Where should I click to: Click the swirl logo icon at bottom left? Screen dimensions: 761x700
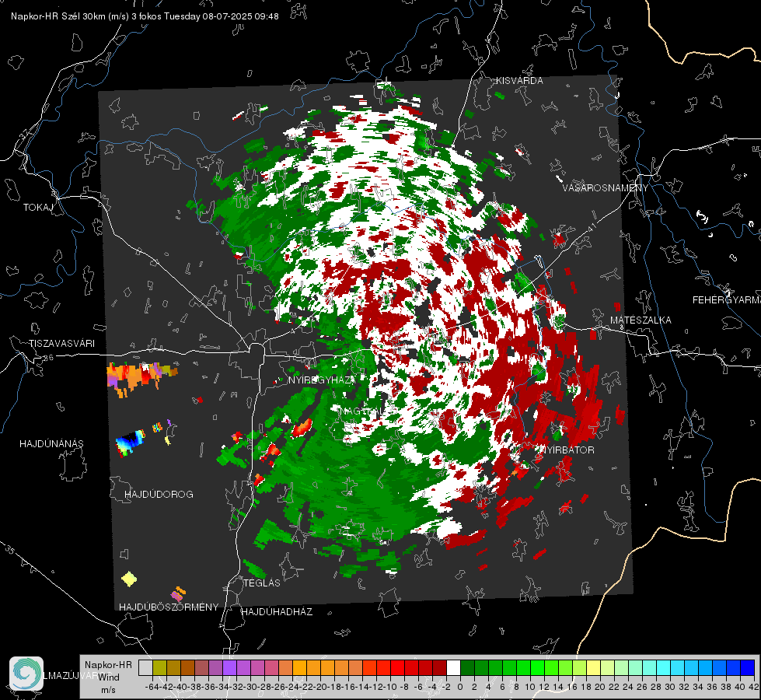click(x=26, y=674)
